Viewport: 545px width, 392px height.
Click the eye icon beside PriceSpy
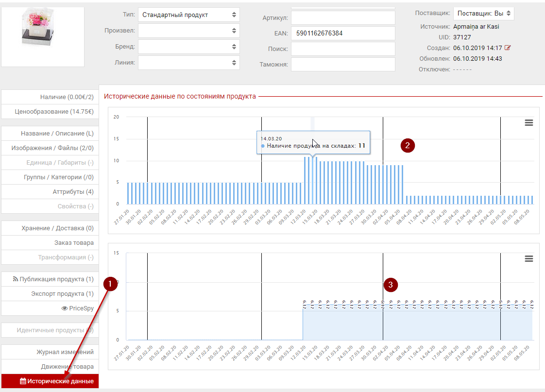[64, 308]
